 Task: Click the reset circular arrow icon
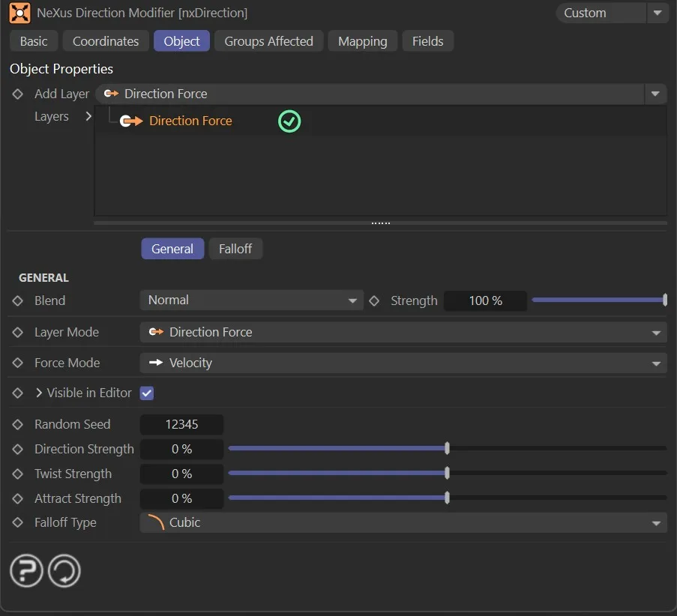tap(64, 573)
